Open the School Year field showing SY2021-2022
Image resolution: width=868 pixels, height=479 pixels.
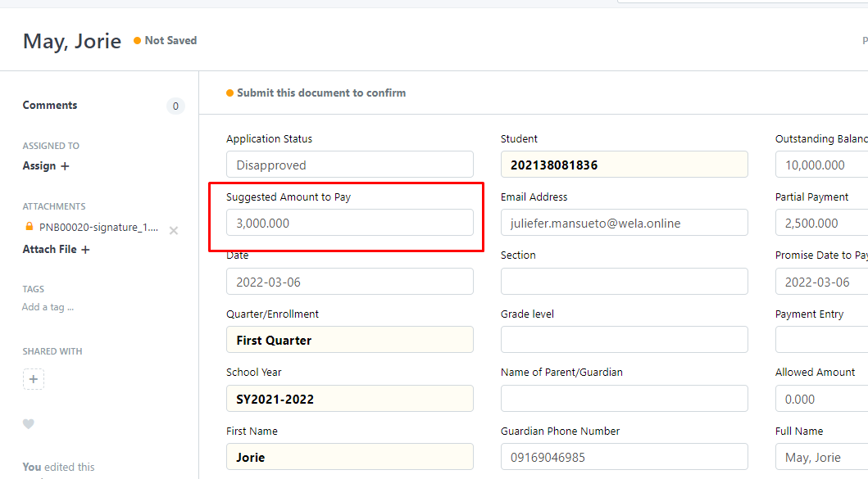click(x=350, y=398)
